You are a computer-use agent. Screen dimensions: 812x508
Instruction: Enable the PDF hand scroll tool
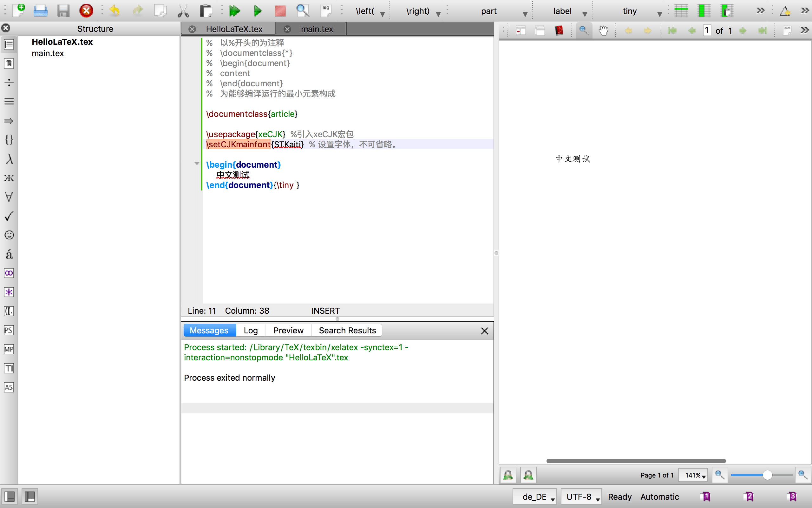pos(603,30)
